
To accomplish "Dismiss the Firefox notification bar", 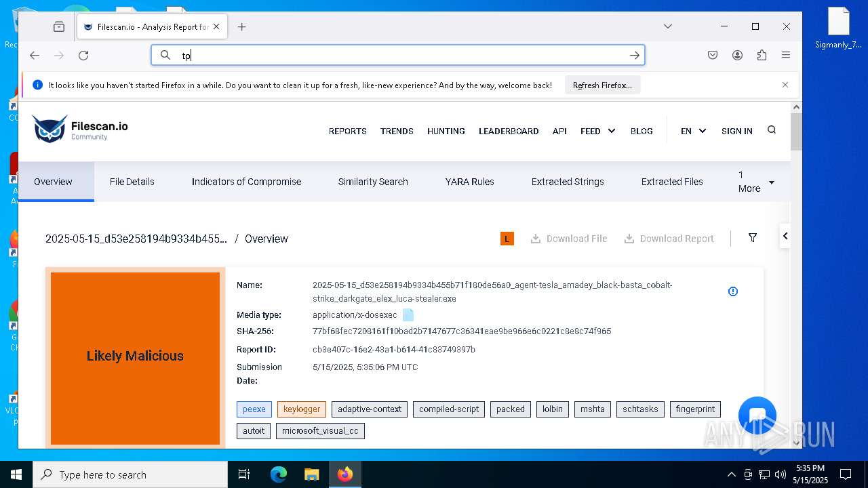I will tap(785, 85).
